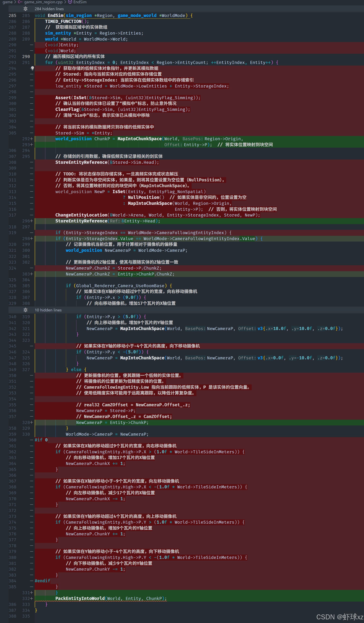This screenshot has height=623, width=364.
Task: Click the minus marker at removed line 290
Action: (x=32, y=45)
